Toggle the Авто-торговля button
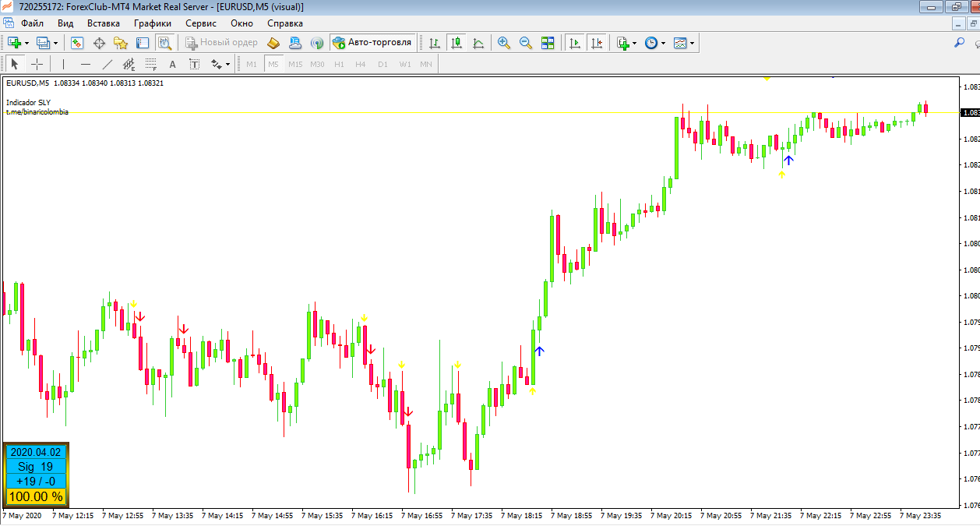 click(372, 43)
